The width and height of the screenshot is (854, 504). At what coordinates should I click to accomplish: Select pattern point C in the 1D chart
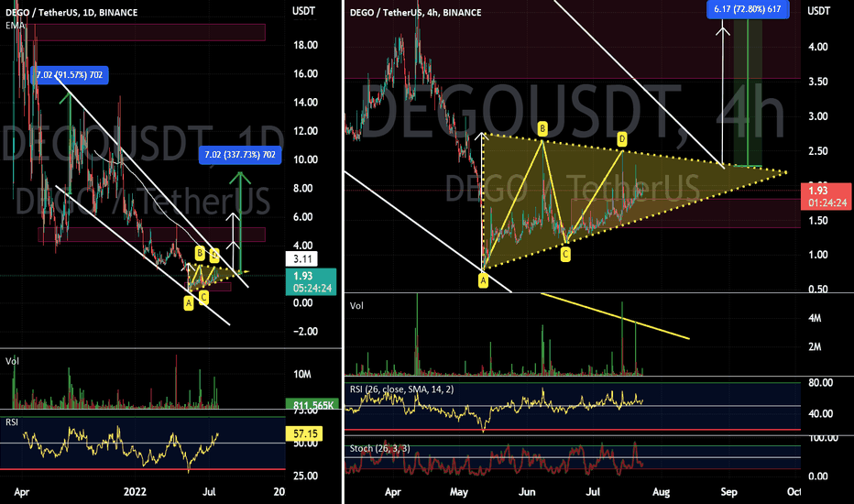[x=203, y=297]
